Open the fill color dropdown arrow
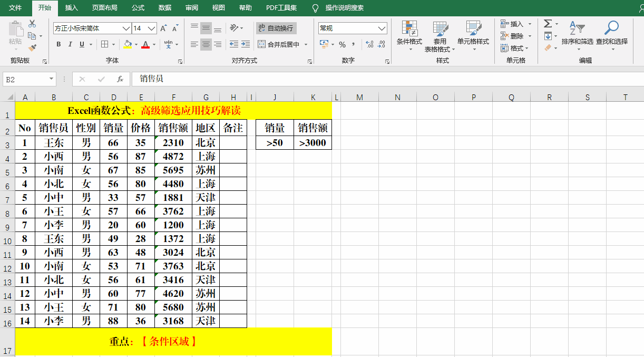This screenshot has height=357, width=644. click(x=136, y=44)
